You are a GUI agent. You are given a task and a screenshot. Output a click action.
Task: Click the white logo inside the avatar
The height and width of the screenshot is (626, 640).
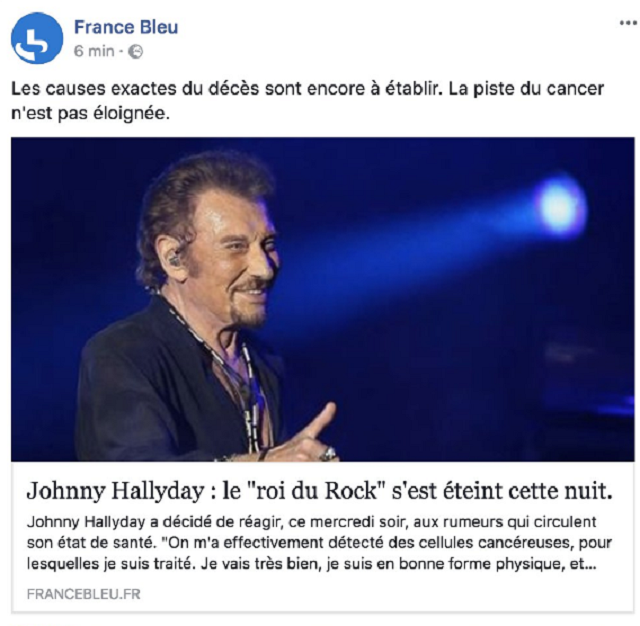click(32, 45)
